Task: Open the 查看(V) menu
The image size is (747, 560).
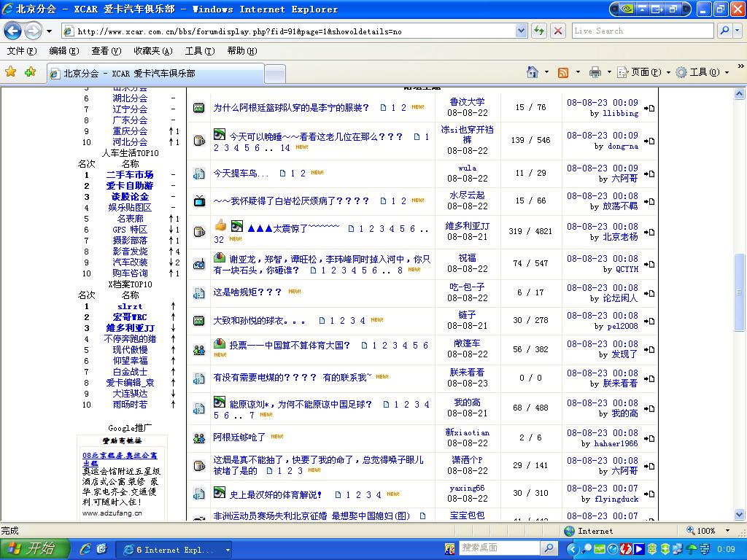Action: tap(106, 51)
